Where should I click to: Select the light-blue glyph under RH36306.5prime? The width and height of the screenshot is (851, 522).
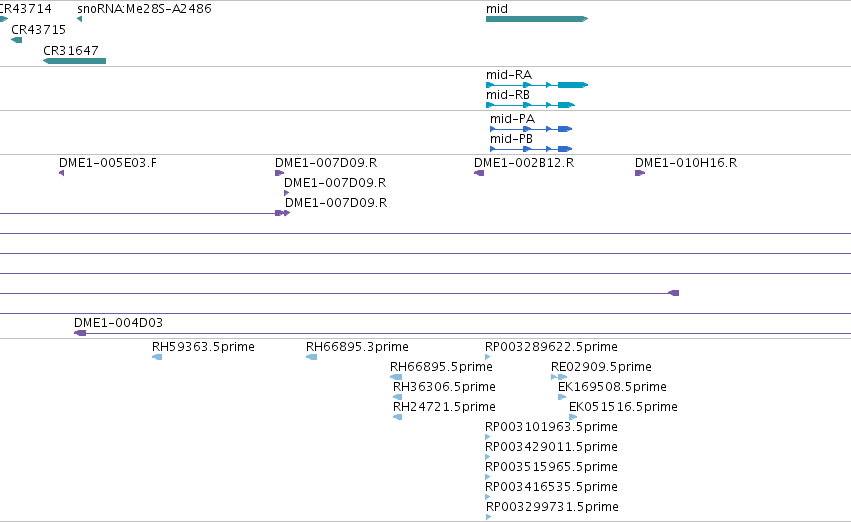pos(397,397)
